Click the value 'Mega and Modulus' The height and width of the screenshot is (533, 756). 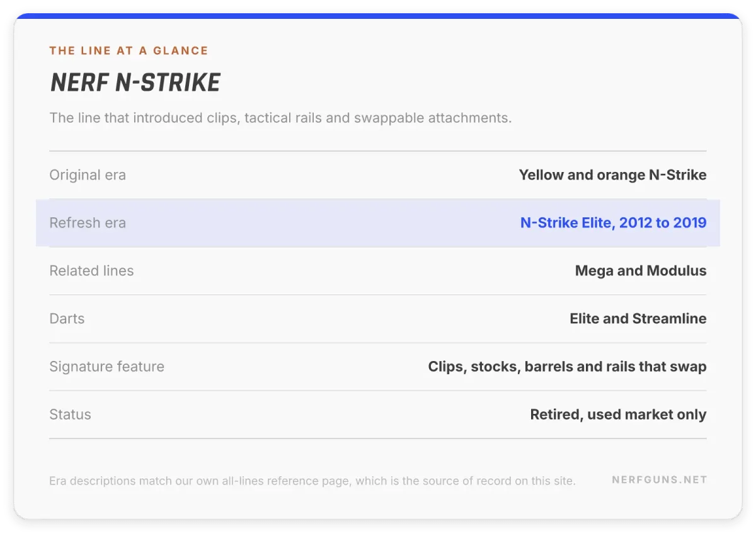pyautogui.click(x=641, y=271)
